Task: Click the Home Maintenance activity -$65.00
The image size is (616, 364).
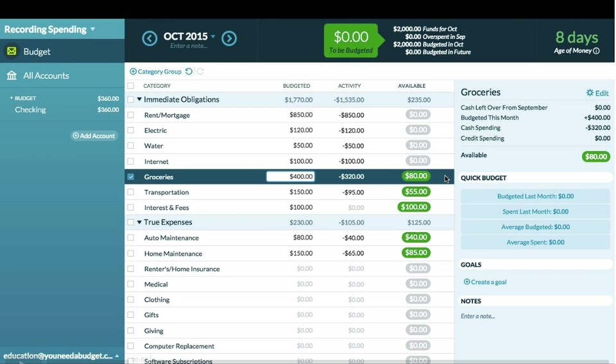Action: click(x=353, y=253)
